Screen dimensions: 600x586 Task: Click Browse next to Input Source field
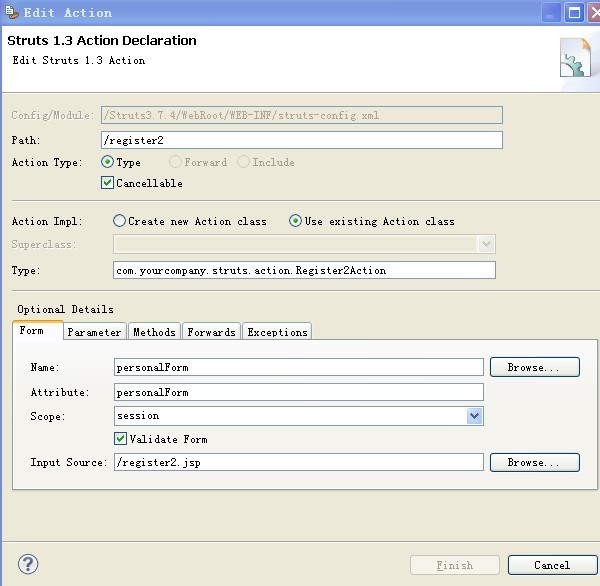point(535,462)
